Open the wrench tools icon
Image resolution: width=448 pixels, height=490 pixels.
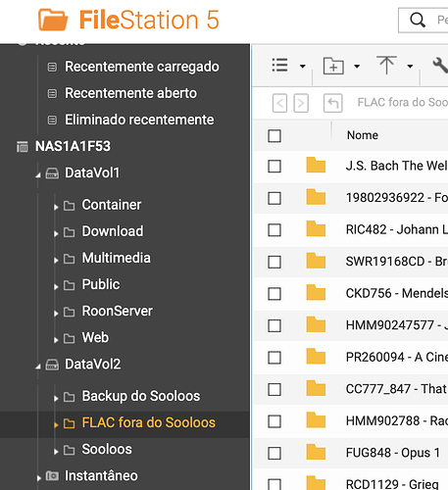point(440,66)
